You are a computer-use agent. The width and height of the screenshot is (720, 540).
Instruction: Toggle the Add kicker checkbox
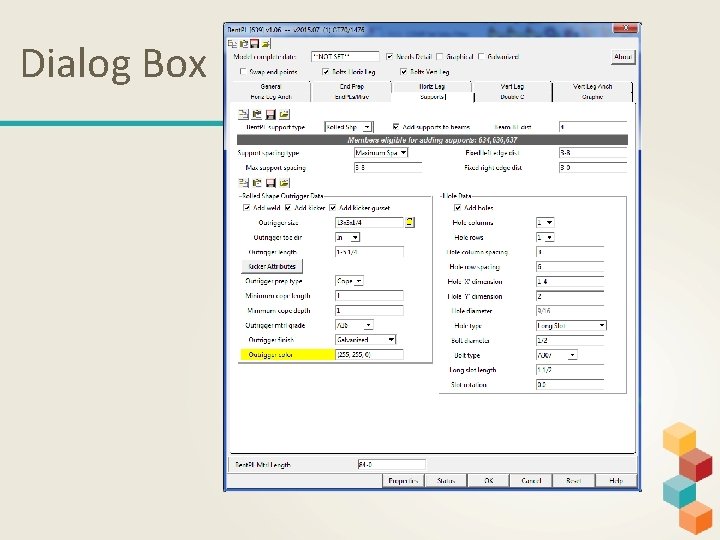288,208
